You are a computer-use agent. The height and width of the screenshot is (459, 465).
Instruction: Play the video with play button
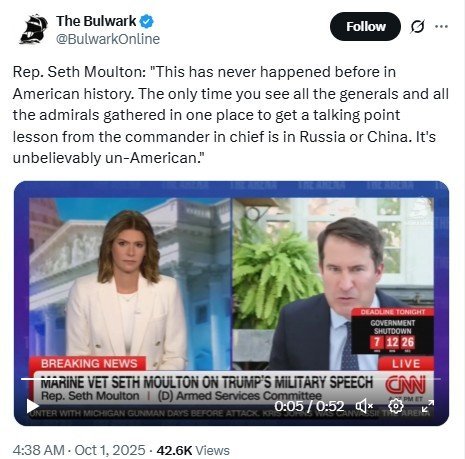pos(32,406)
